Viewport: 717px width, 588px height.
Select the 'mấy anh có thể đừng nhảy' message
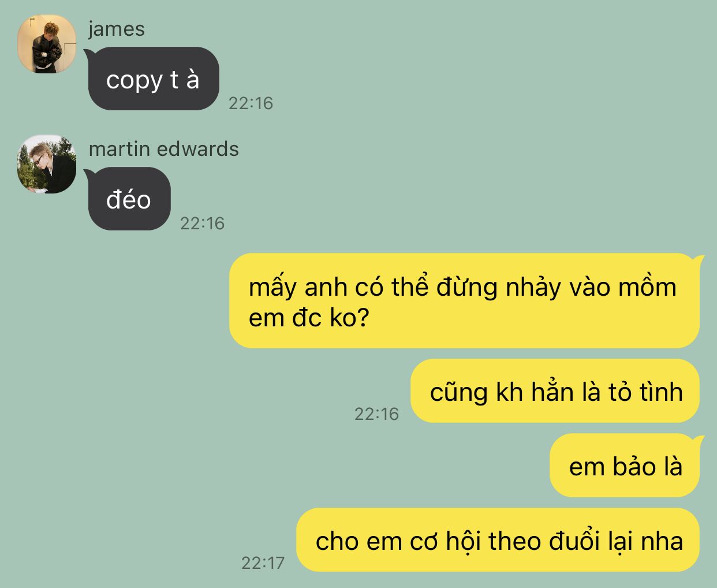(x=465, y=301)
